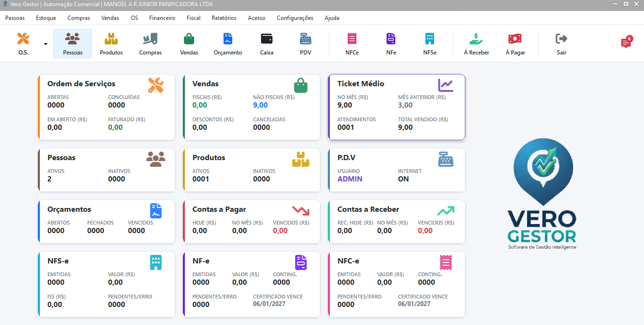
Task: Click the Orçamentos card heading
Action: (x=69, y=209)
